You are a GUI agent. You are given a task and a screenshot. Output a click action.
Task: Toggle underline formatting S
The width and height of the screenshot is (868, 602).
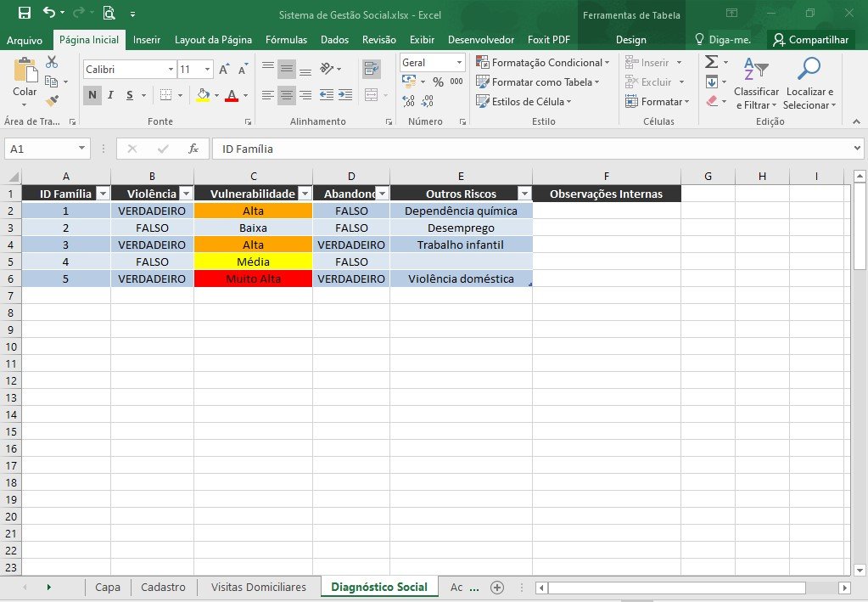pyautogui.click(x=130, y=95)
